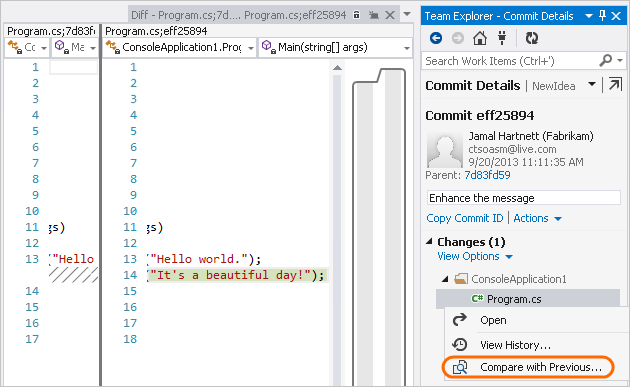The width and height of the screenshot is (630, 387).
Task: Click line number 13 in left pane
Action: click(32, 259)
